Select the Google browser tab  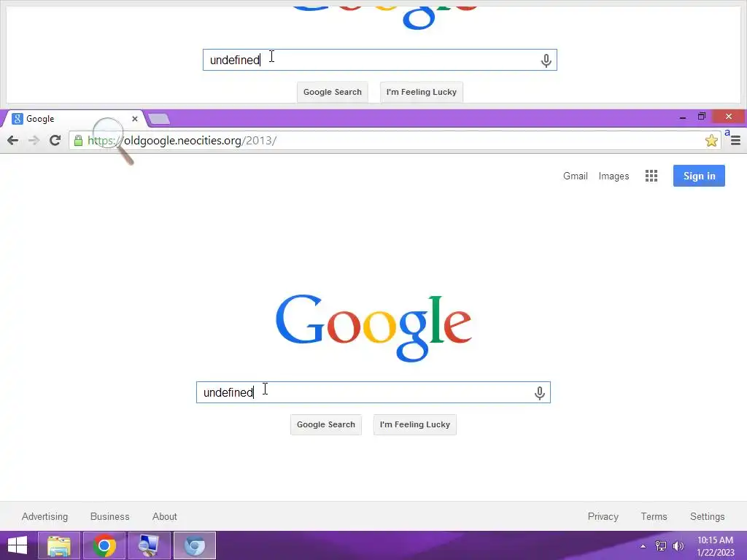click(x=73, y=119)
